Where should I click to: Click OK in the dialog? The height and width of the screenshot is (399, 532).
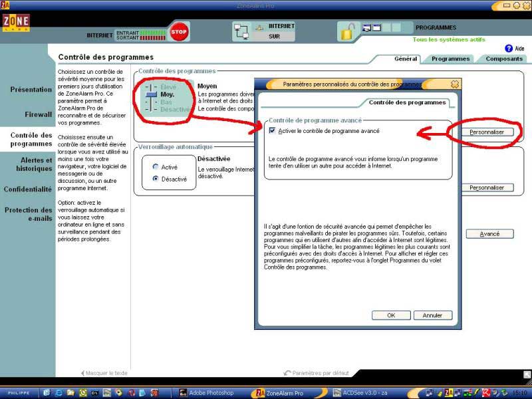(390, 315)
